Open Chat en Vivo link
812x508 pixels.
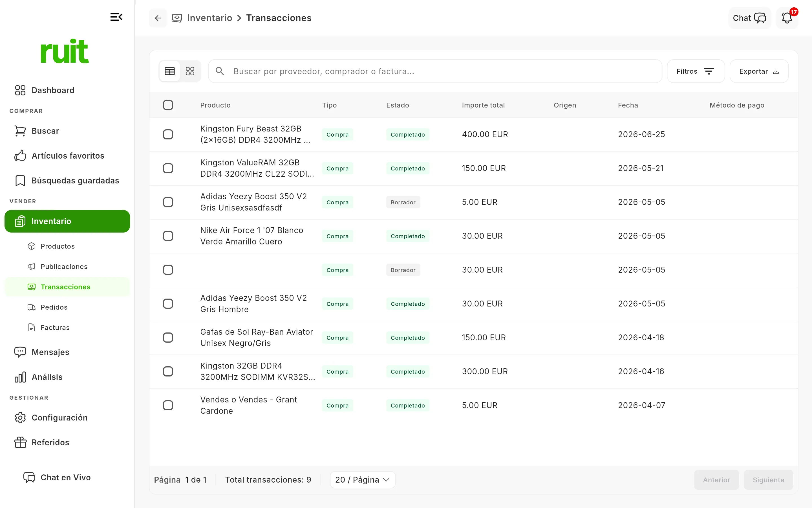57,478
